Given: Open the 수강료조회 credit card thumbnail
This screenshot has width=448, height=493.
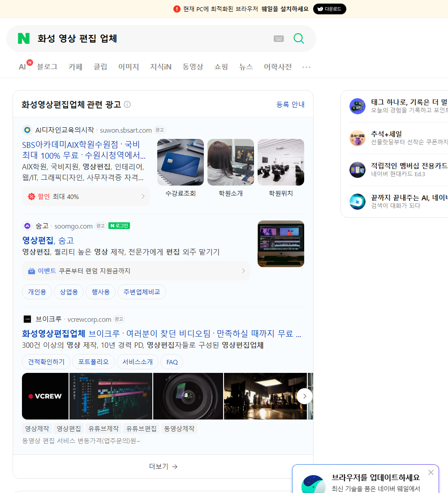Looking at the screenshot, I should pos(181,162).
